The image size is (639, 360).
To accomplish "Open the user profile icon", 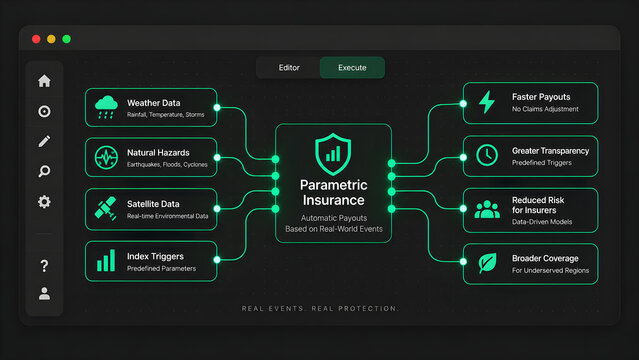I will pyautogui.click(x=44, y=294).
